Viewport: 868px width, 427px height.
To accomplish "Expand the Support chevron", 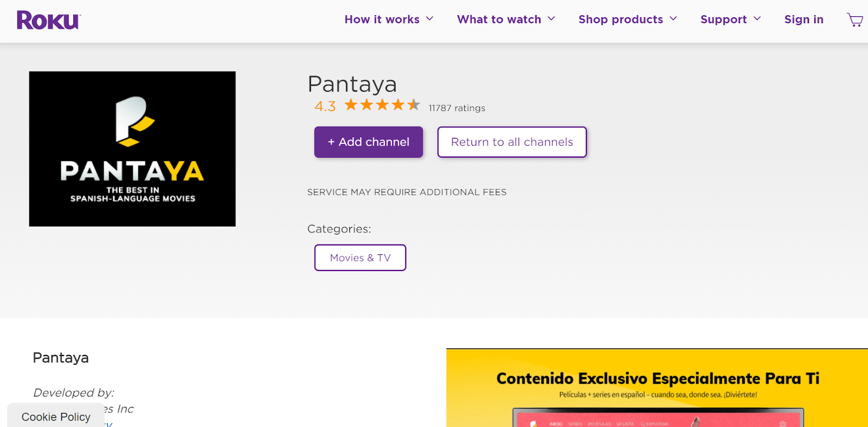I will point(757,19).
